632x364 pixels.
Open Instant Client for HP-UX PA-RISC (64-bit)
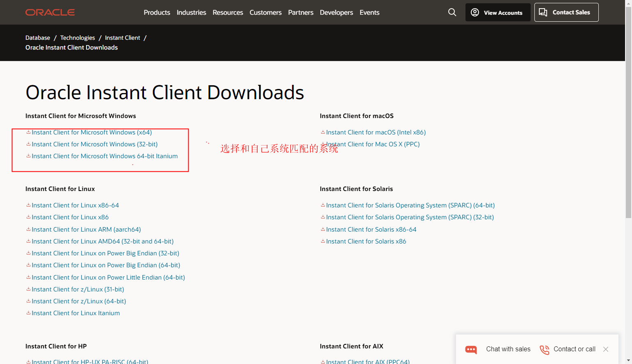90,361
